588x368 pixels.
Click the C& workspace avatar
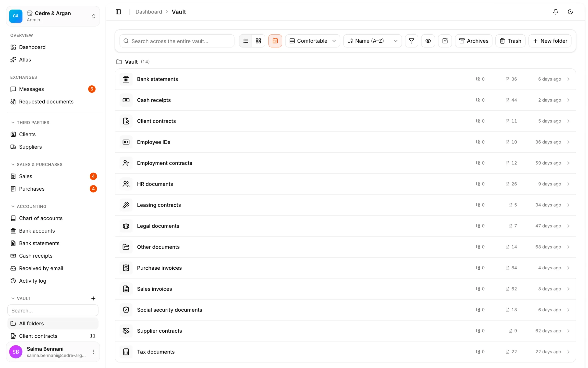16,16
